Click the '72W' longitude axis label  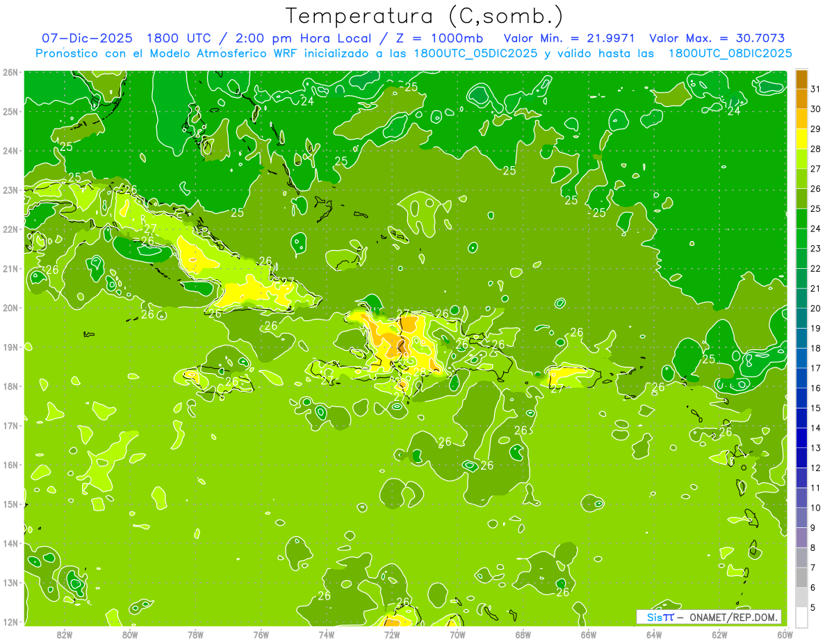(x=391, y=635)
